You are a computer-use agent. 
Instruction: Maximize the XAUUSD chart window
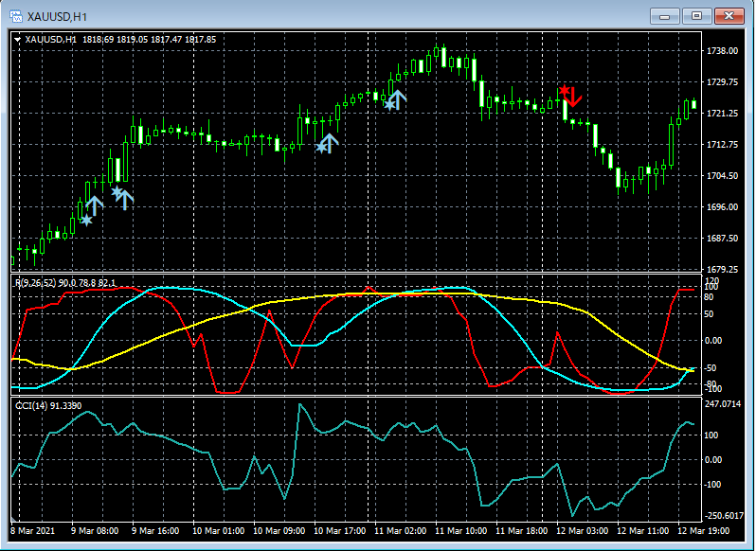click(x=697, y=16)
